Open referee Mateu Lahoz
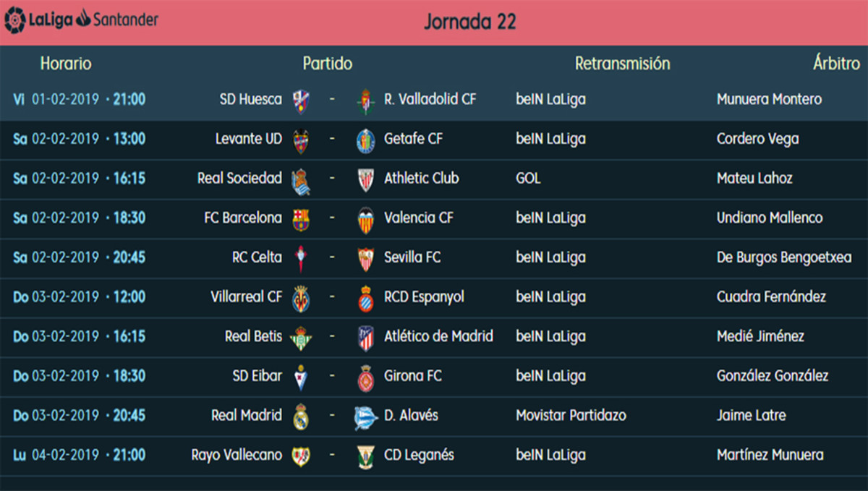The width and height of the screenshot is (868, 491). 754,178
